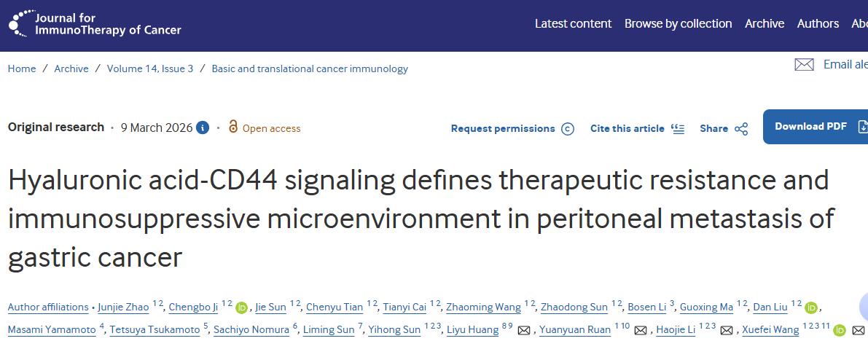Image resolution: width=868 pixels, height=341 pixels.
Task: Click the copyright icon next to Request permissions
Action: tap(568, 129)
